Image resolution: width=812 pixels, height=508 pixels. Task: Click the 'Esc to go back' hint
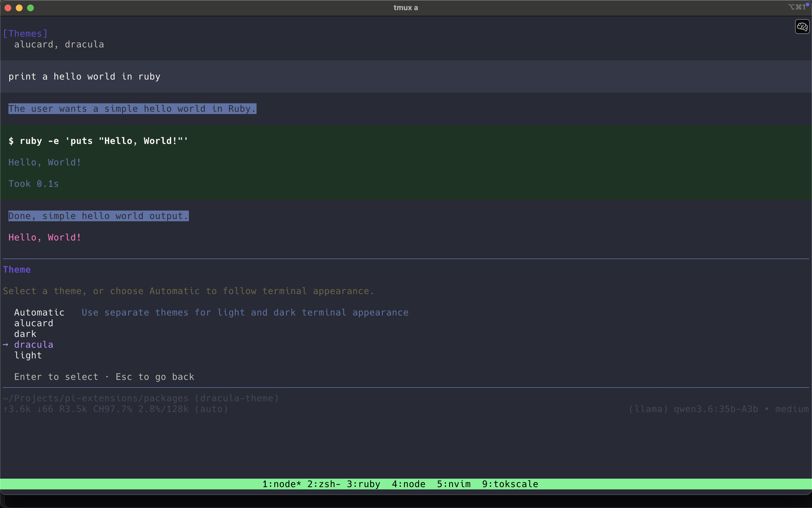click(155, 377)
